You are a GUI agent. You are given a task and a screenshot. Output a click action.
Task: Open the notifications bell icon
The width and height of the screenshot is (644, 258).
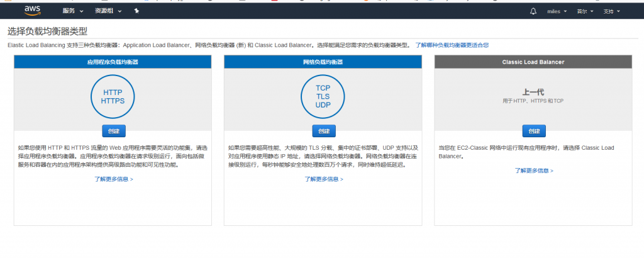point(533,11)
